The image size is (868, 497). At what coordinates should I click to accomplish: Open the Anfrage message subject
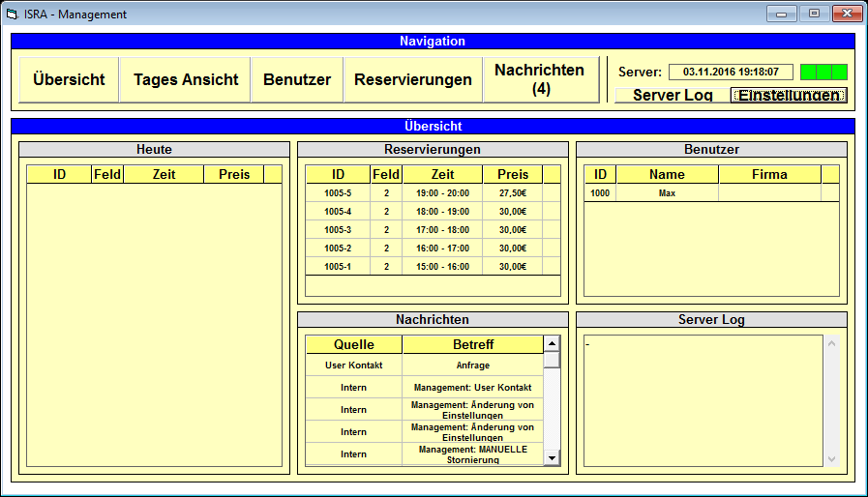click(473, 365)
